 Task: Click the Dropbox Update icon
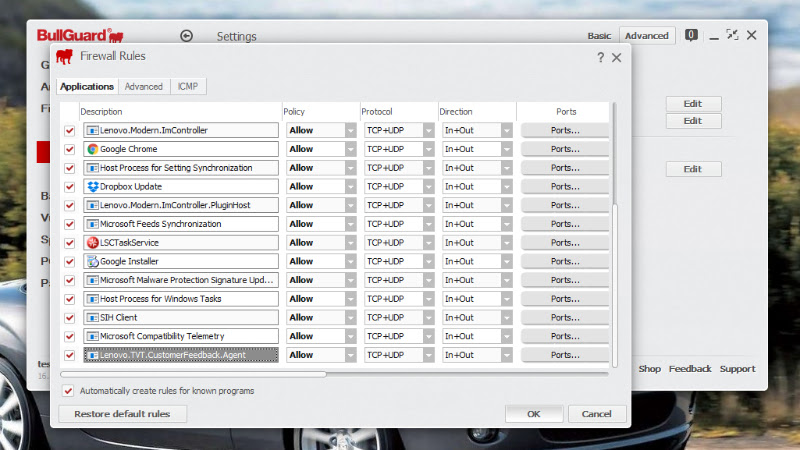[x=92, y=187]
